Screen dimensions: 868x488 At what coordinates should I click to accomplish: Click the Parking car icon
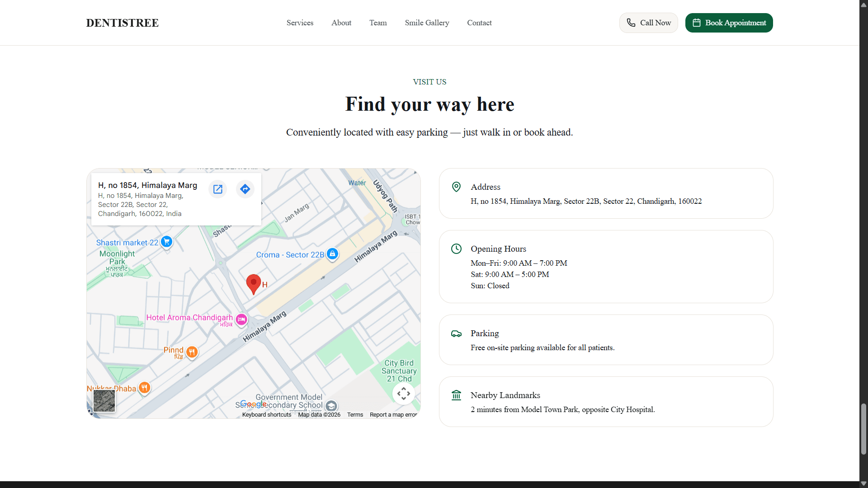coord(456,333)
